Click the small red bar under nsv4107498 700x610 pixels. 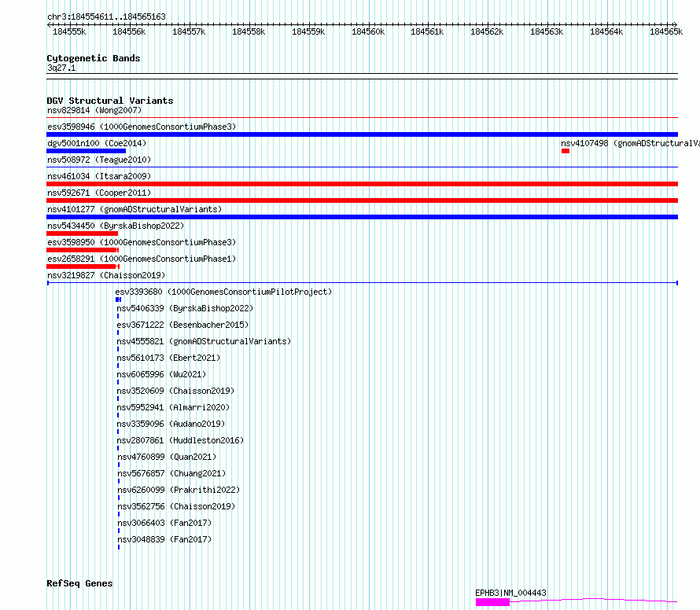(566, 151)
